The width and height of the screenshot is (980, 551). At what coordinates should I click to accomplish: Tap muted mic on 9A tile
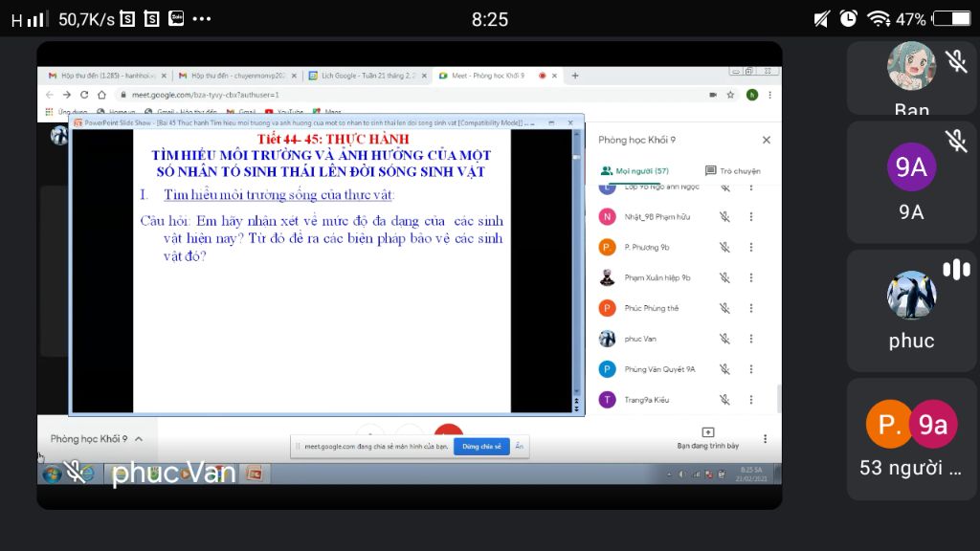956,141
